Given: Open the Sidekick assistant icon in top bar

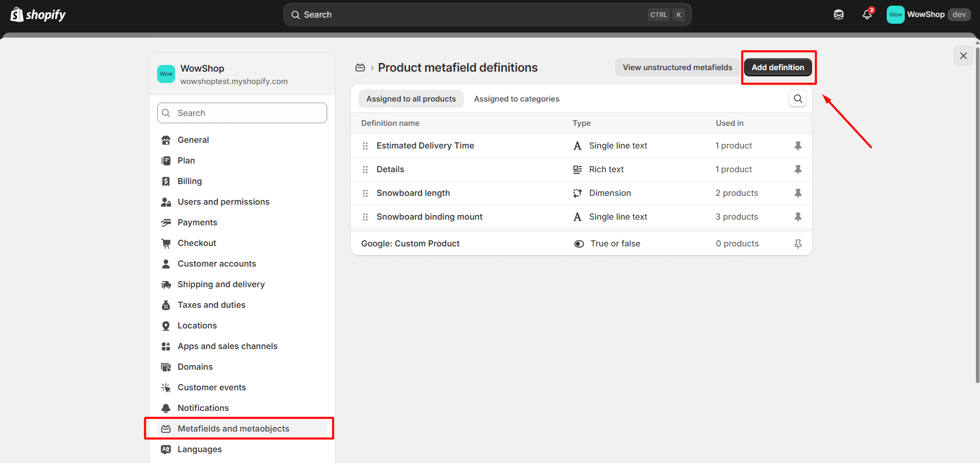Looking at the screenshot, I should click(838, 14).
